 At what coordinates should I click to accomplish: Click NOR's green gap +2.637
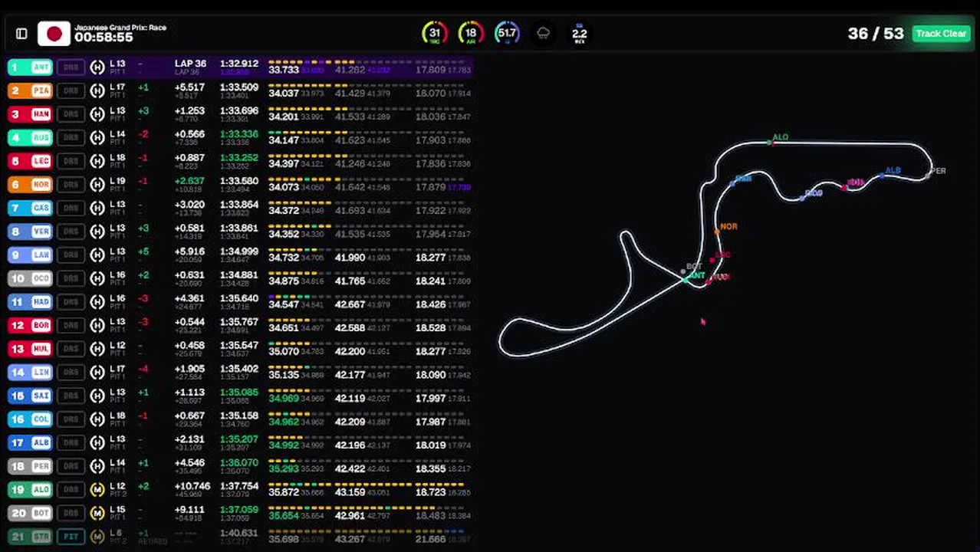[189, 181]
